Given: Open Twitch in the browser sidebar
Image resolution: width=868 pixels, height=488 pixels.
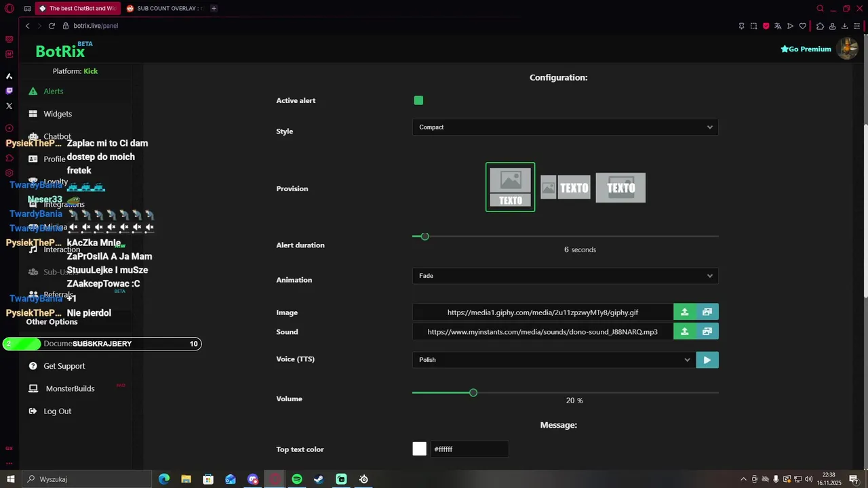Looking at the screenshot, I should point(9,91).
